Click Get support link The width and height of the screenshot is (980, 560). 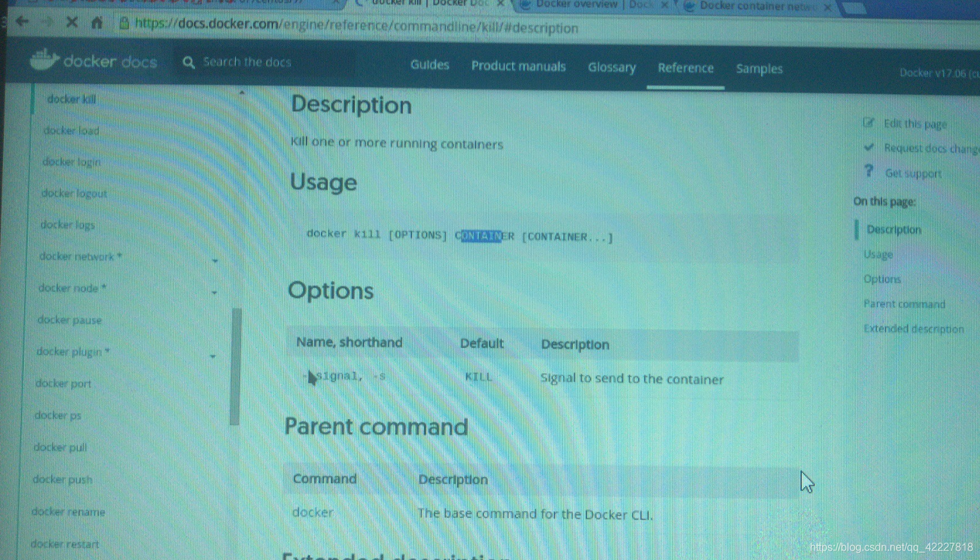click(x=913, y=173)
